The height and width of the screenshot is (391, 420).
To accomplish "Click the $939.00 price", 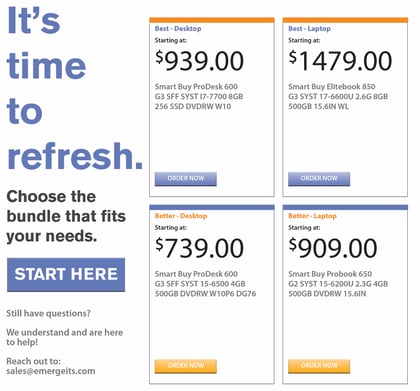I will point(200,61).
